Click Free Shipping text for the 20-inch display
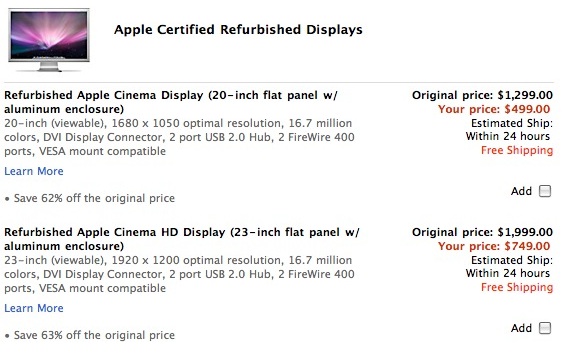 pos(517,150)
